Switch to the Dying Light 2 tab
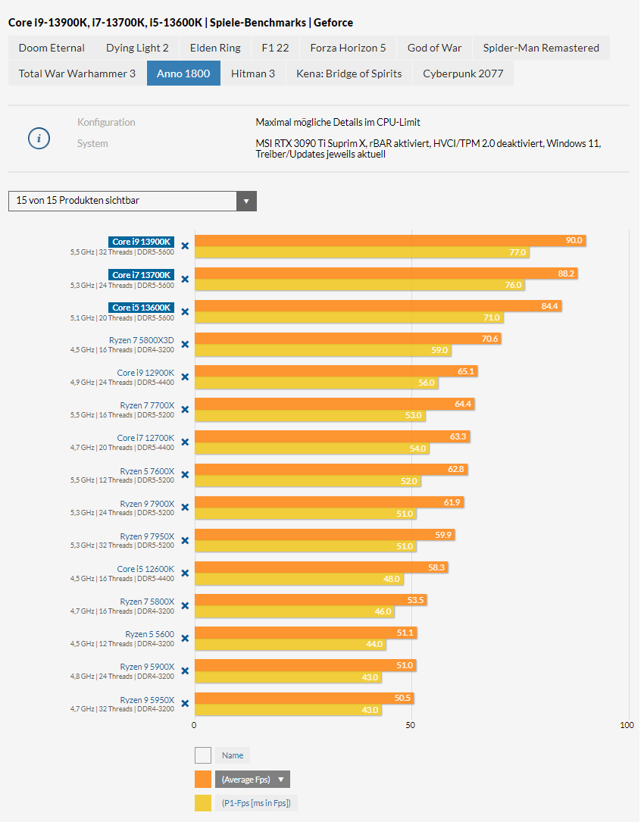The image size is (644, 822). (137, 48)
